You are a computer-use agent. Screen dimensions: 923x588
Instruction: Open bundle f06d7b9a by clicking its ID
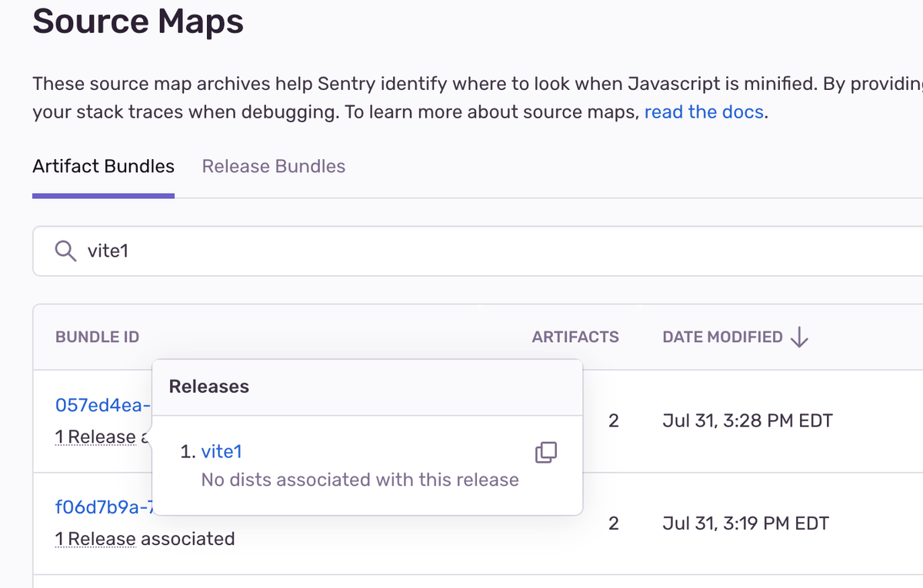[100, 508]
